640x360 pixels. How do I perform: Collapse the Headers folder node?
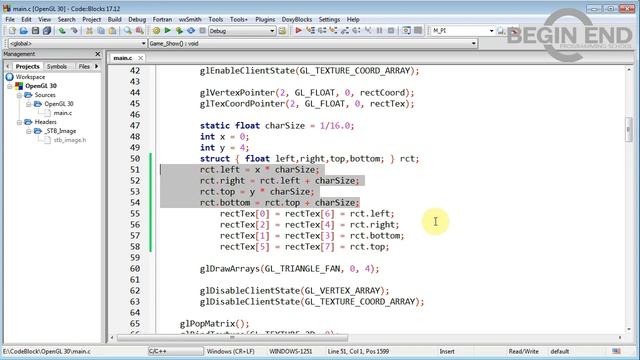[x=19, y=122]
